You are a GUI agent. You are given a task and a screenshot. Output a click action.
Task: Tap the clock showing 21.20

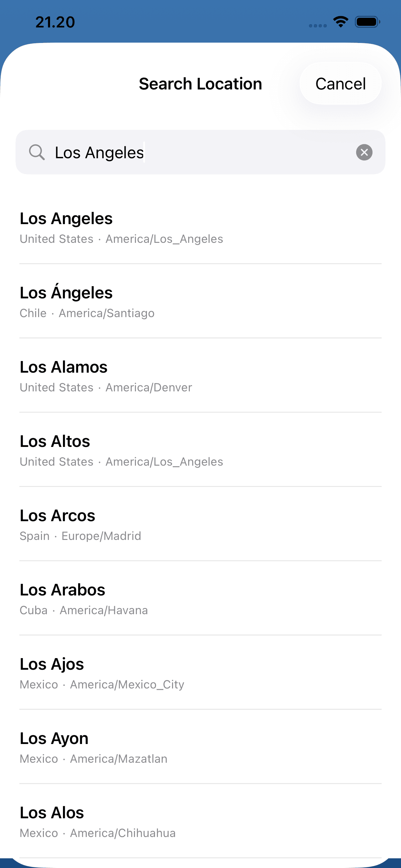55,22
